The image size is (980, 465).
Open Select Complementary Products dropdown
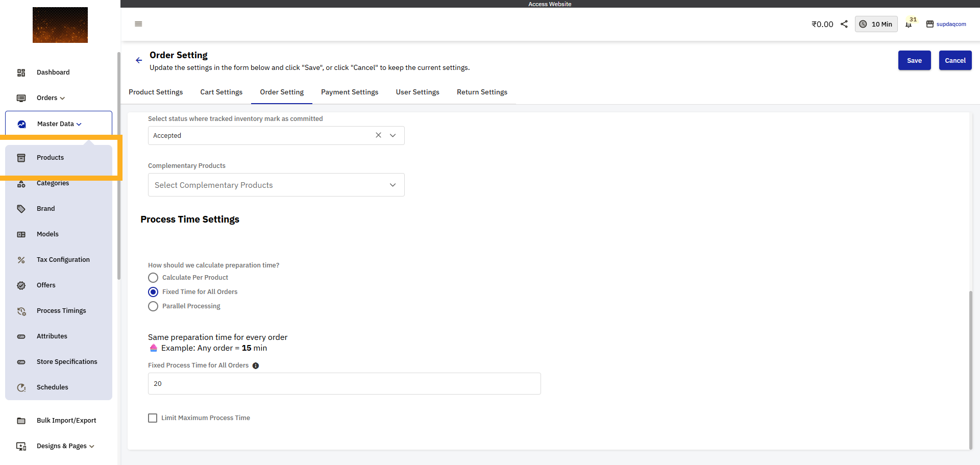[276, 185]
